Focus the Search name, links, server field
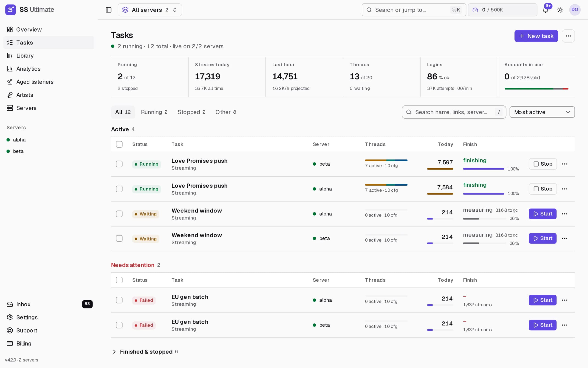This screenshot has height=368, width=588. [x=454, y=112]
